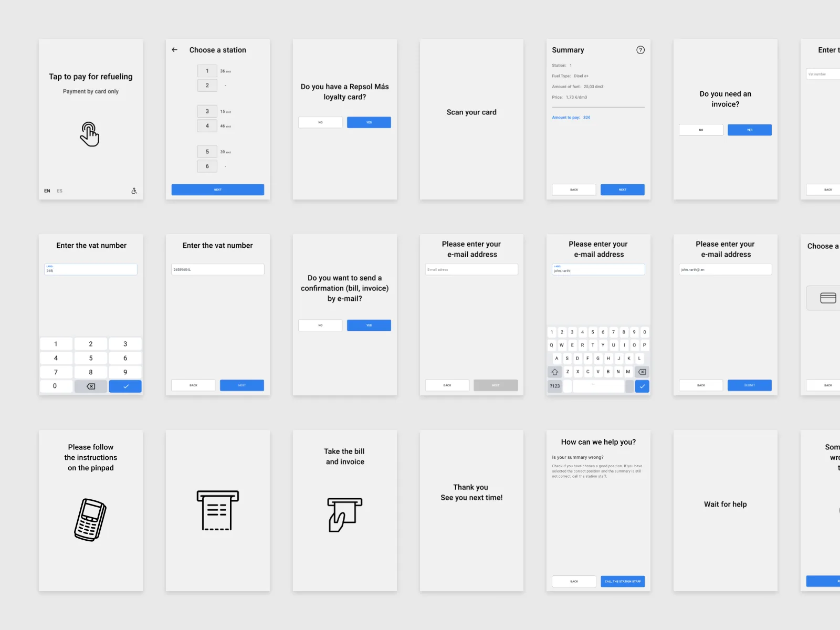Click NEXT on the Summary screen
The width and height of the screenshot is (840, 630).
click(x=623, y=190)
